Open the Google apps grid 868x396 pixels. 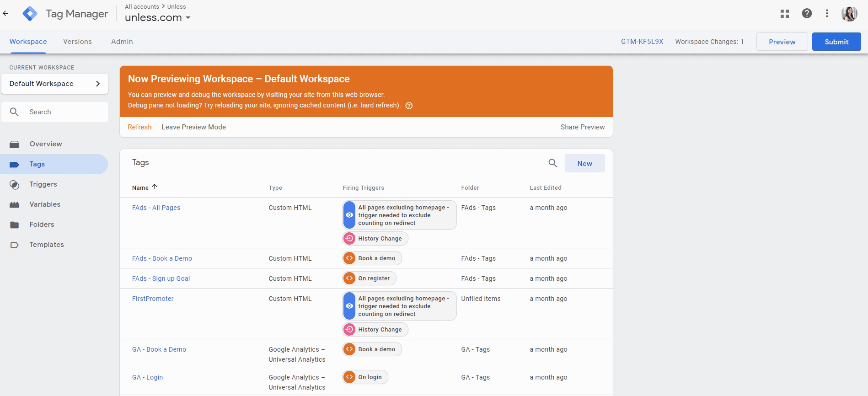coord(785,14)
